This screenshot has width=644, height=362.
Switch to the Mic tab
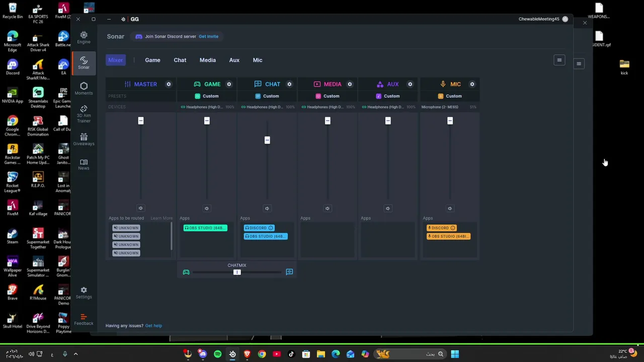tap(257, 60)
